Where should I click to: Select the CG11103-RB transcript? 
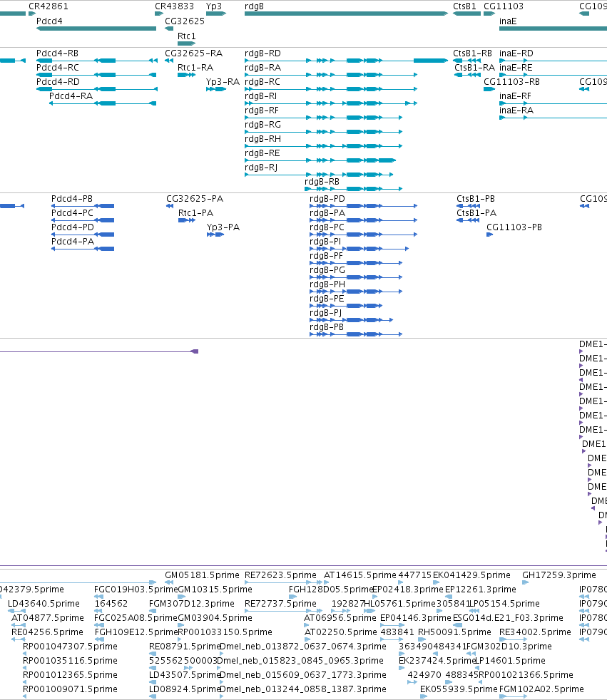coord(489,89)
